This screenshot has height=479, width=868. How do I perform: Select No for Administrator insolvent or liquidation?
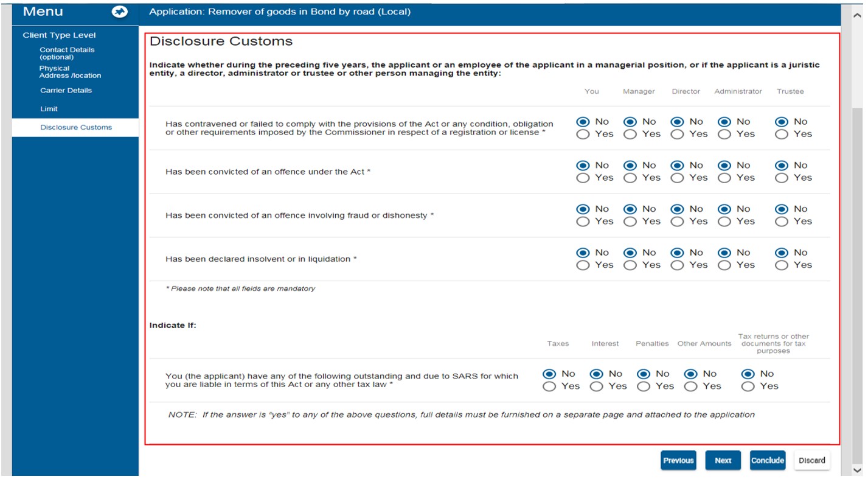724,253
